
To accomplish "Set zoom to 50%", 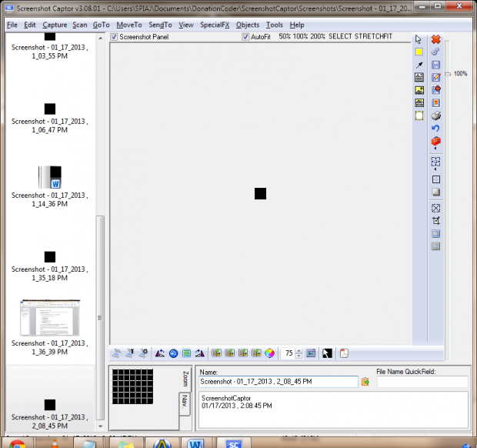I will [285, 36].
